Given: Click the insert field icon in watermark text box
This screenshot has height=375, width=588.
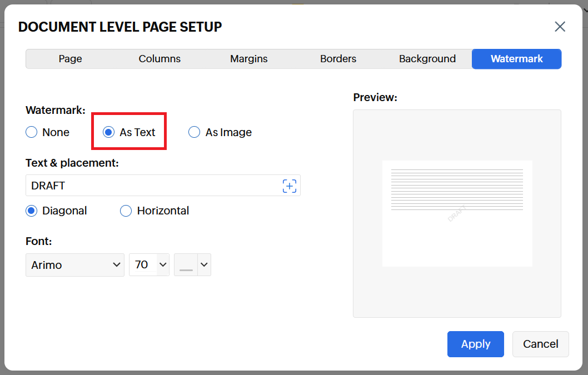Looking at the screenshot, I should click(289, 186).
